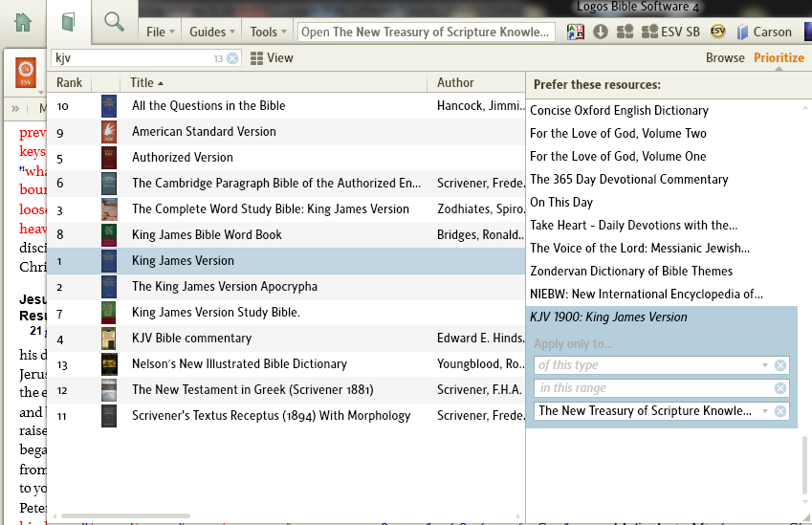
Task: Select Take Heart - Daily Devotions entry
Action: click(633, 226)
